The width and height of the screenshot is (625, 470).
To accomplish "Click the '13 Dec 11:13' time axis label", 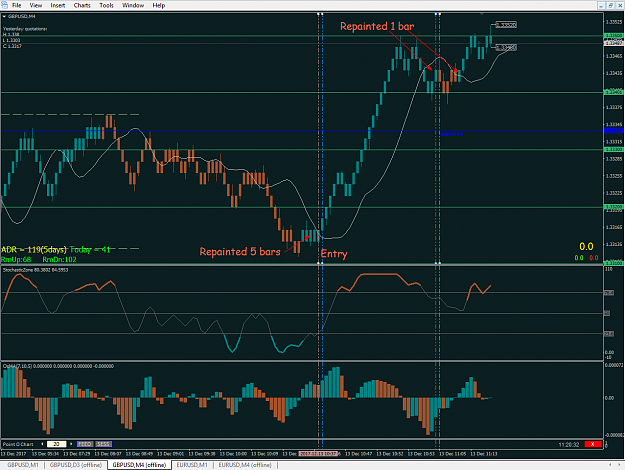I will [484, 454].
